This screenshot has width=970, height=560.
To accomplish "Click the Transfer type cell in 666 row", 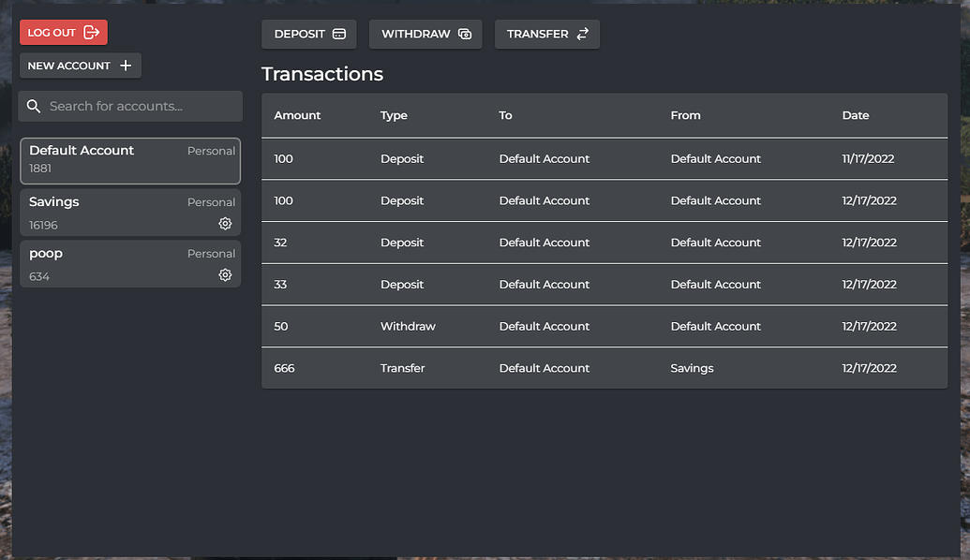I will tap(402, 368).
